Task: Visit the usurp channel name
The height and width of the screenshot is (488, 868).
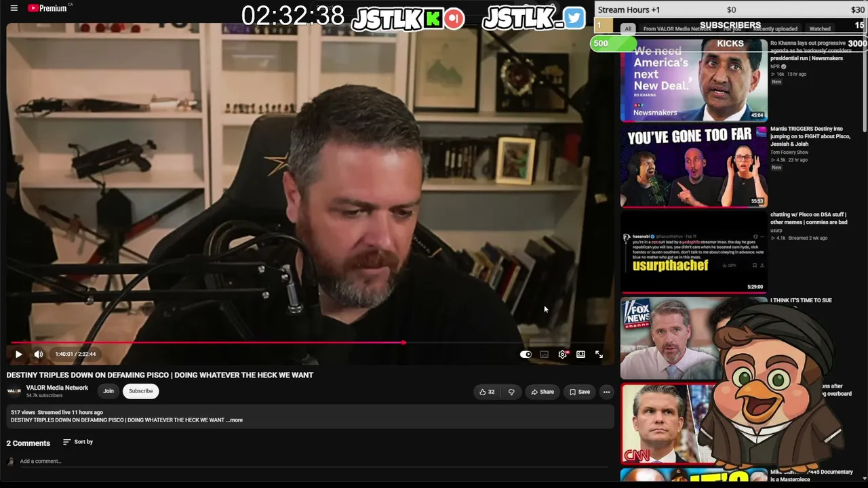Action: pyautogui.click(x=776, y=230)
